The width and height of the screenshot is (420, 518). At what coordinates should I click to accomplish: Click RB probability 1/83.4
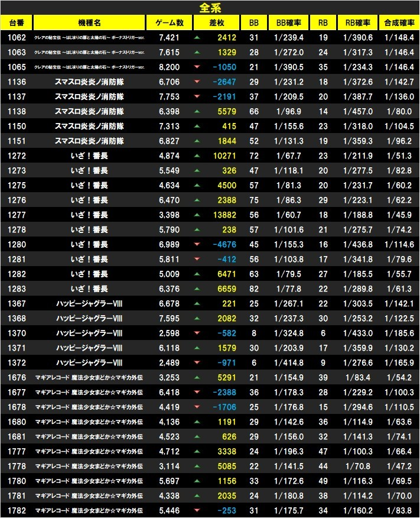click(x=357, y=378)
